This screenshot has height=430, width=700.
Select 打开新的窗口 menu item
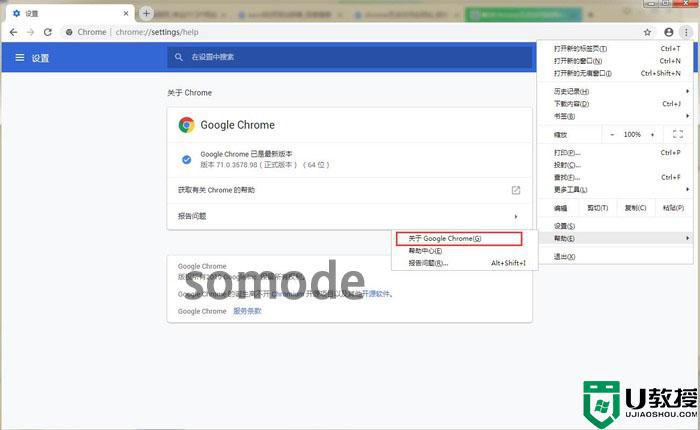pos(616,61)
